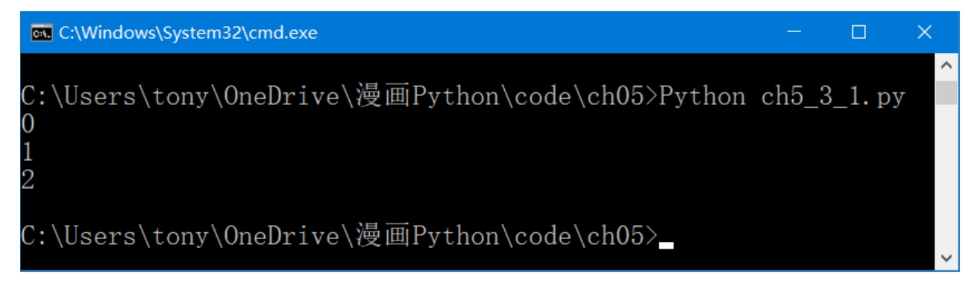Click the scrollbar up arrow
Viewport: 980px width, 283px height.
(x=947, y=66)
